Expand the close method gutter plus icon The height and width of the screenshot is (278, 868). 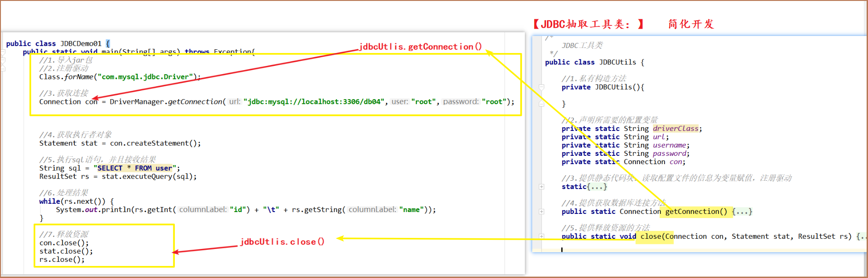coord(541,236)
